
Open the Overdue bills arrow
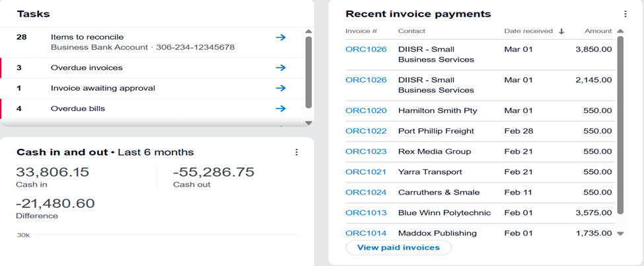281,109
